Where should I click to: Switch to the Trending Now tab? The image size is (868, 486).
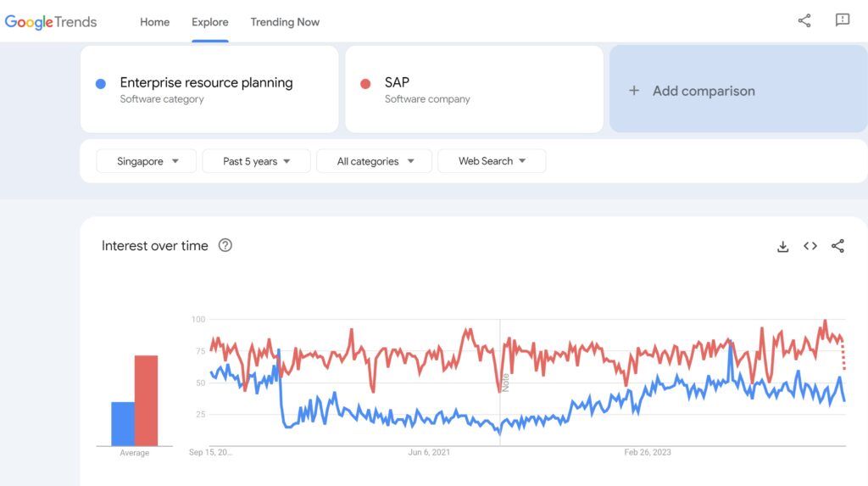[x=285, y=22]
